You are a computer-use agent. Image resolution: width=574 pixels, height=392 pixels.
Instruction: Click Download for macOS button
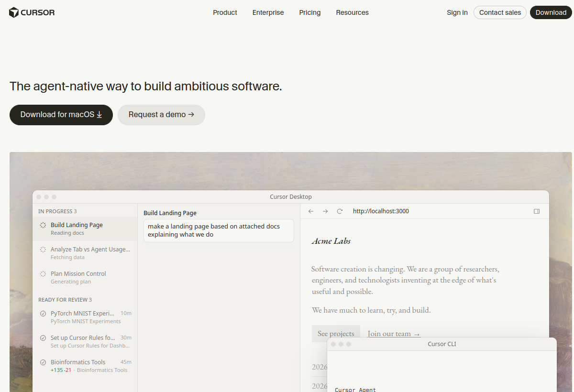pyautogui.click(x=61, y=115)
